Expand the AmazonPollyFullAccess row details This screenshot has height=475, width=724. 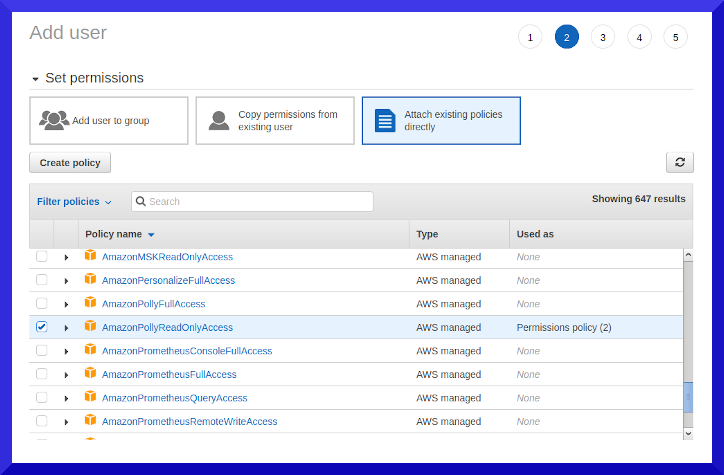(x=66, y=305)
